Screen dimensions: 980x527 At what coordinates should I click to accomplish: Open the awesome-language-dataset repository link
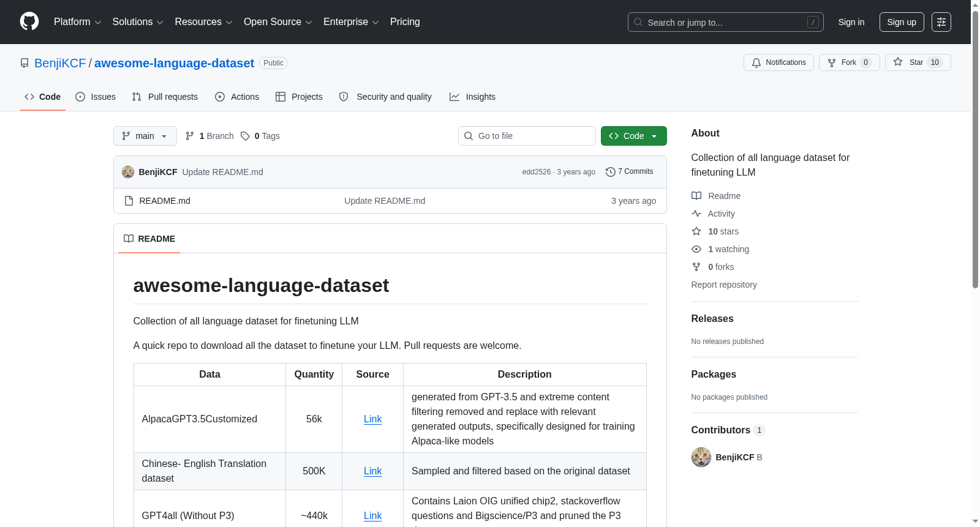tap(174, 63)
